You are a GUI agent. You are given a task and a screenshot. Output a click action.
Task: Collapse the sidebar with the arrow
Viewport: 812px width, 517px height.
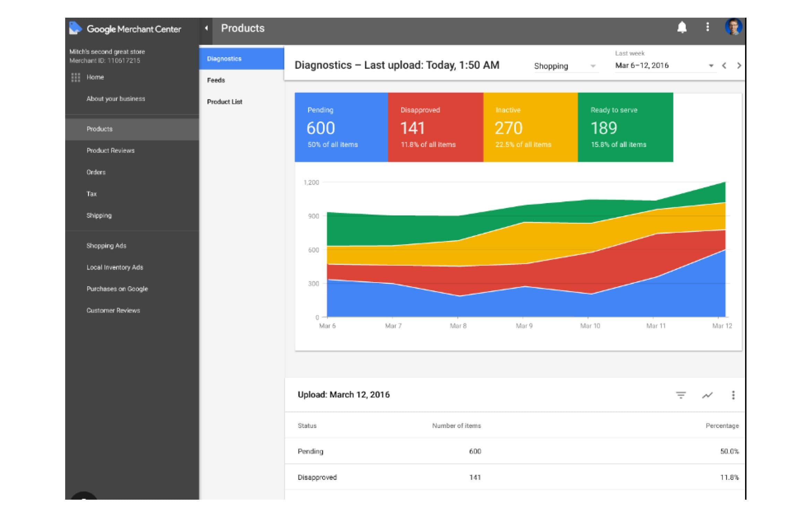pyautogui.click(x=206, y=28)
